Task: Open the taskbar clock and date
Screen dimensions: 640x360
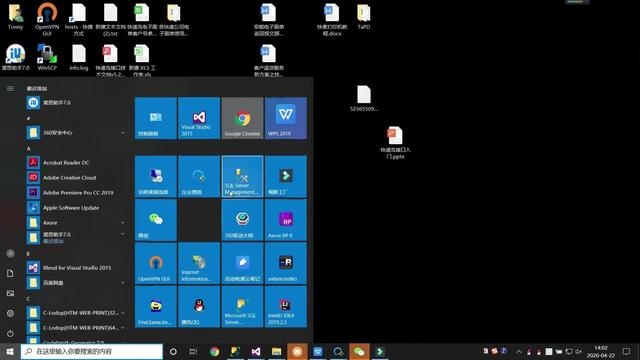Action: pyautogui.click(x=601, y=351)
